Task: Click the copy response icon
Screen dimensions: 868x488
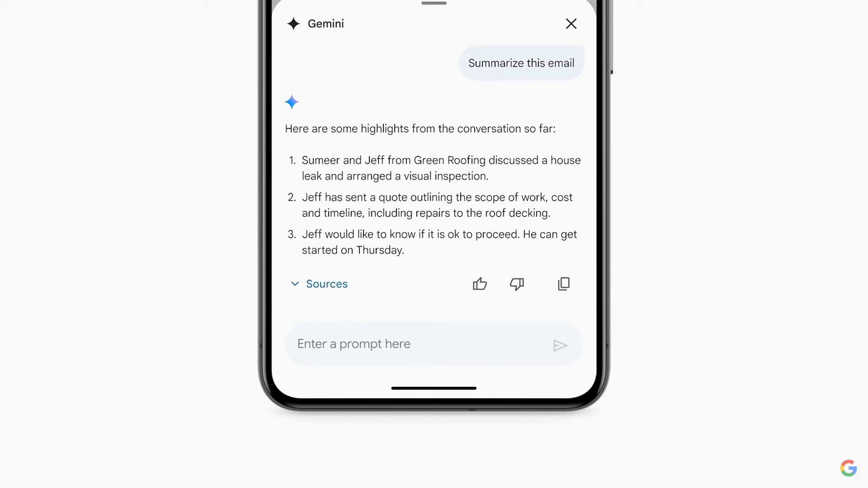Action: (x=562, y=284)
